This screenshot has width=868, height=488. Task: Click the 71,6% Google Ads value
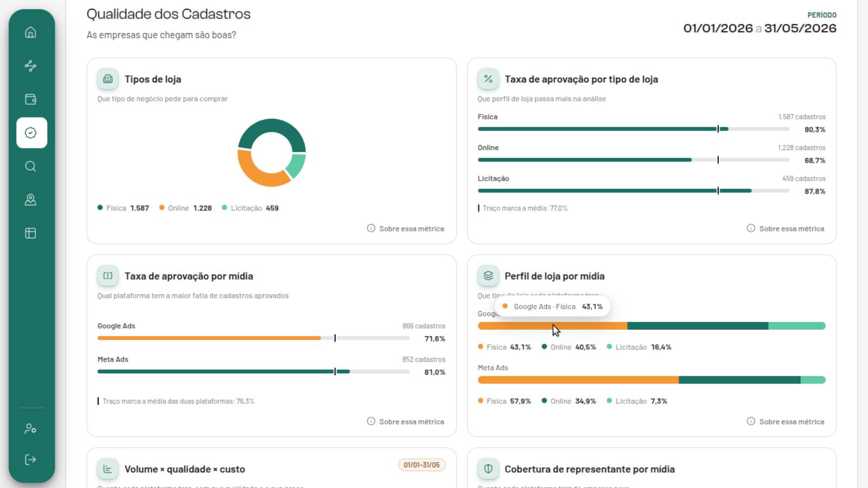(x=435, y=339)
